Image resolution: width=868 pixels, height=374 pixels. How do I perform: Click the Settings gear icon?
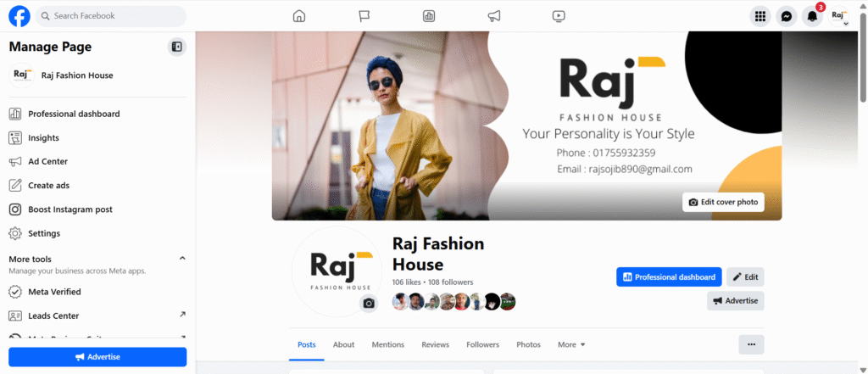coord(15,233)
